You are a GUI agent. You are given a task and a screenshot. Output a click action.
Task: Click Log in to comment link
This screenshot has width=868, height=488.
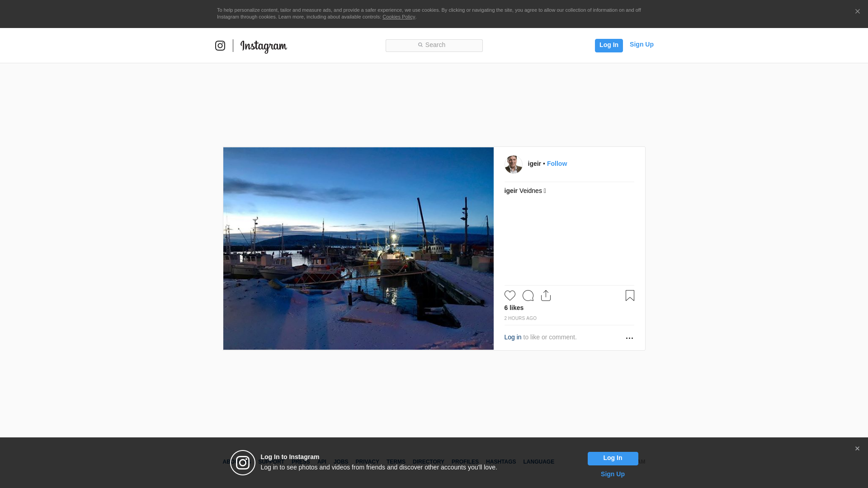tap(513, 337)
